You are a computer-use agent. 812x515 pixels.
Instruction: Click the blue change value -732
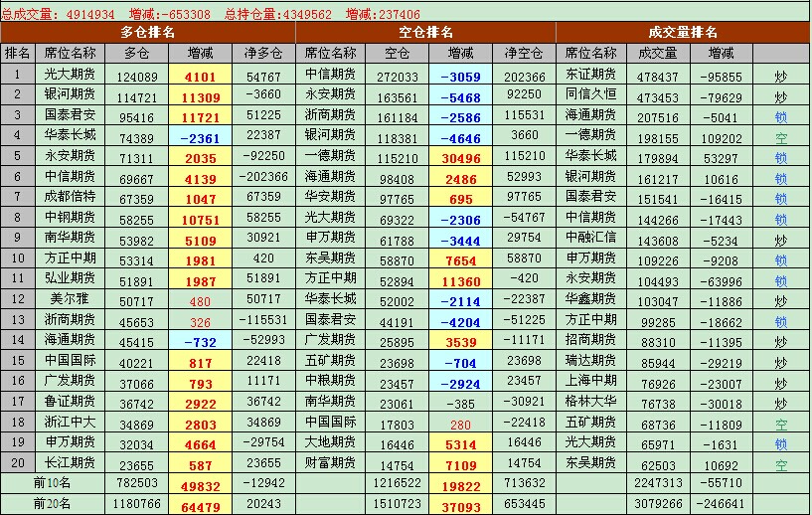[200, 343]
